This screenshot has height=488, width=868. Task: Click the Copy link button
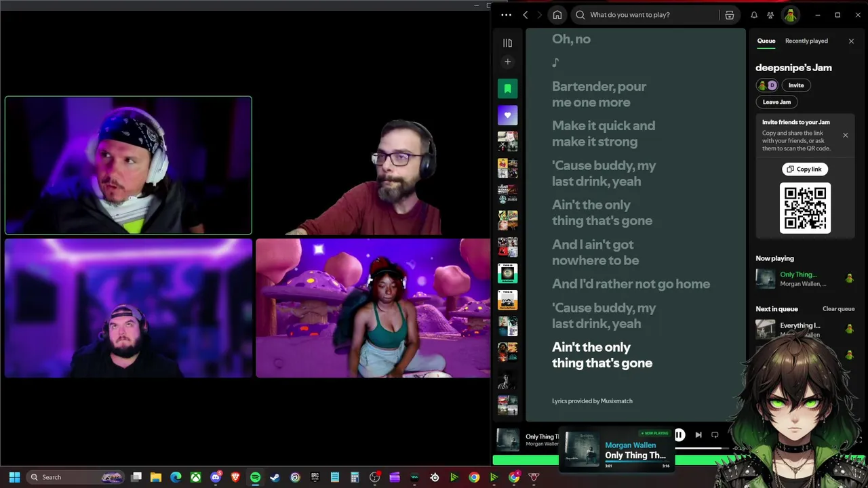tap(804, 169)
